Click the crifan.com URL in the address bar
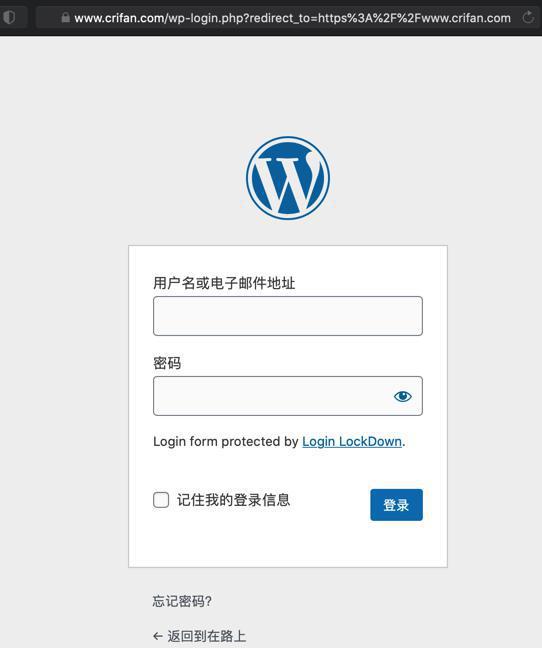The height and width of the screenshot is (648, 542). point(292,18)
